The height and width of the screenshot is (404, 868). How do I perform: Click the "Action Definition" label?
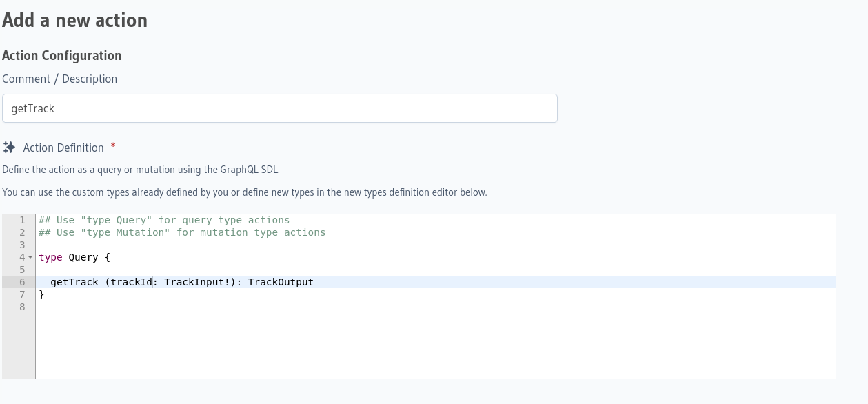(63, 148)
